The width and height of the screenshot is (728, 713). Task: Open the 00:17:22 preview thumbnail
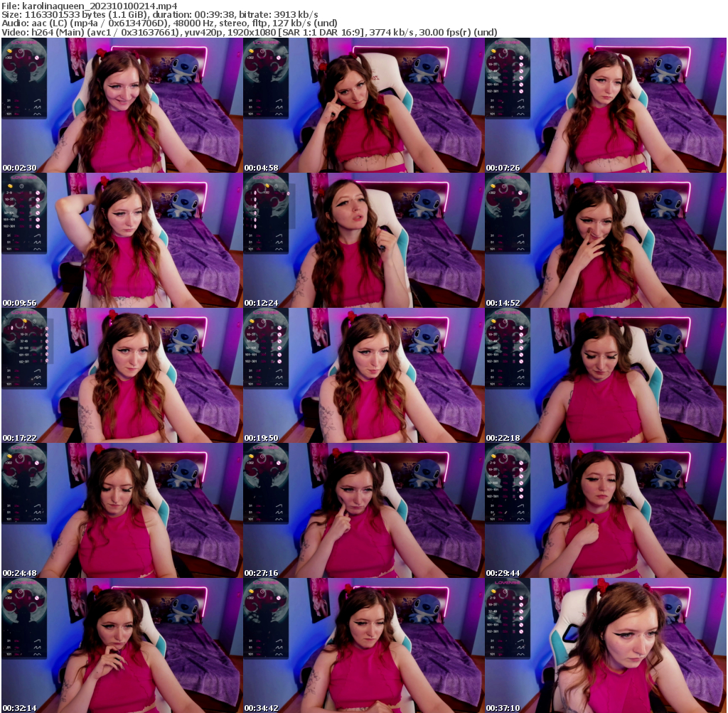click(122, 375)
